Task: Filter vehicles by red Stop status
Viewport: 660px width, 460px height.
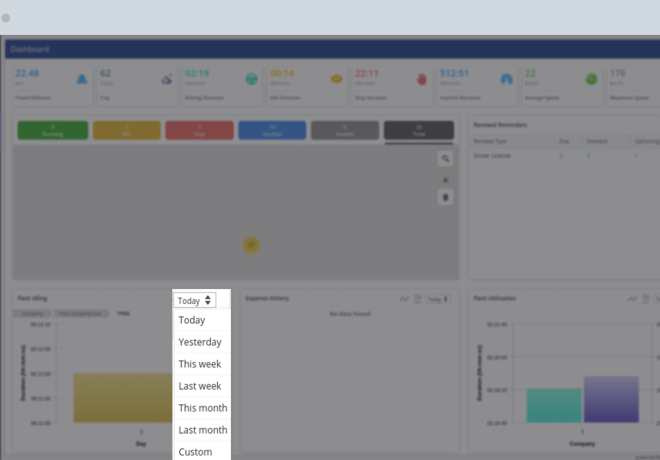Action: pyautogui.click(x=199, y=130)
